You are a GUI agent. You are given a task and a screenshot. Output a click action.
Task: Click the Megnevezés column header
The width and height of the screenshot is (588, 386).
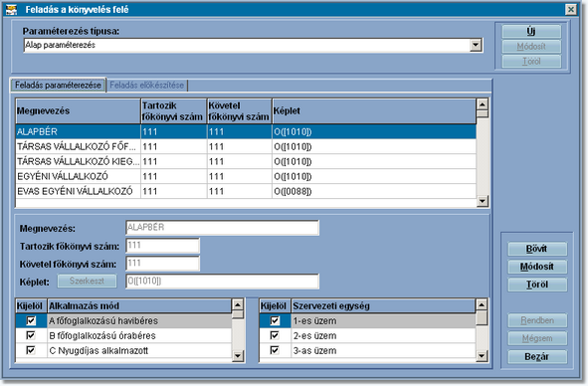point(78,111)
